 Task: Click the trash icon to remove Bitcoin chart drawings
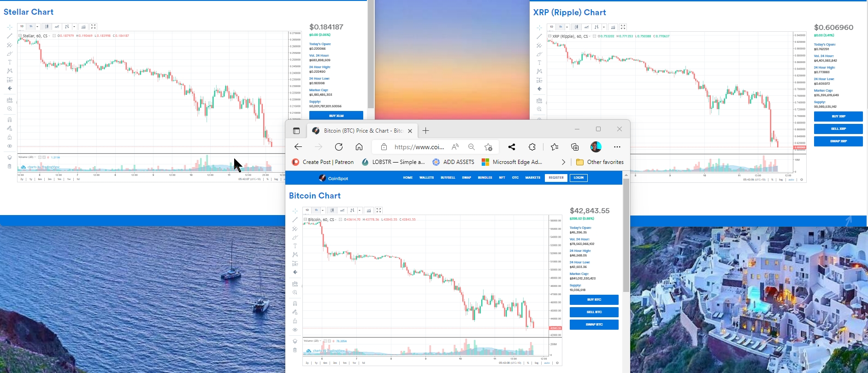click(x=295, y=350)
